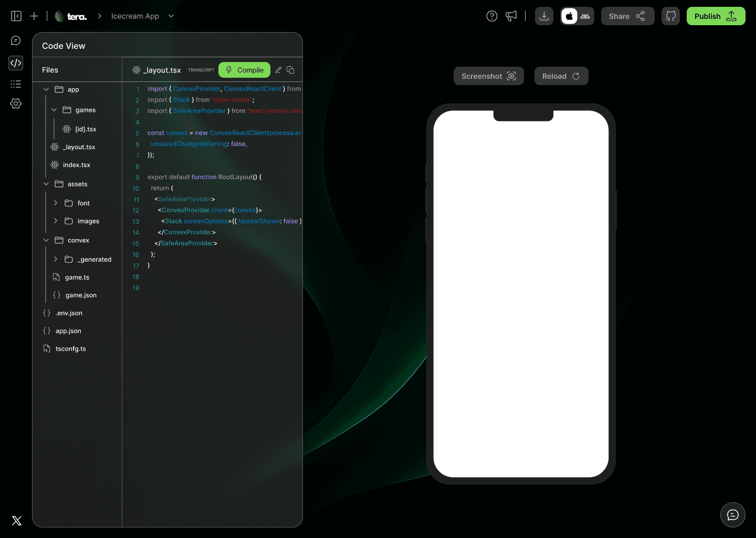Collapse the games folder

[54, 110]
